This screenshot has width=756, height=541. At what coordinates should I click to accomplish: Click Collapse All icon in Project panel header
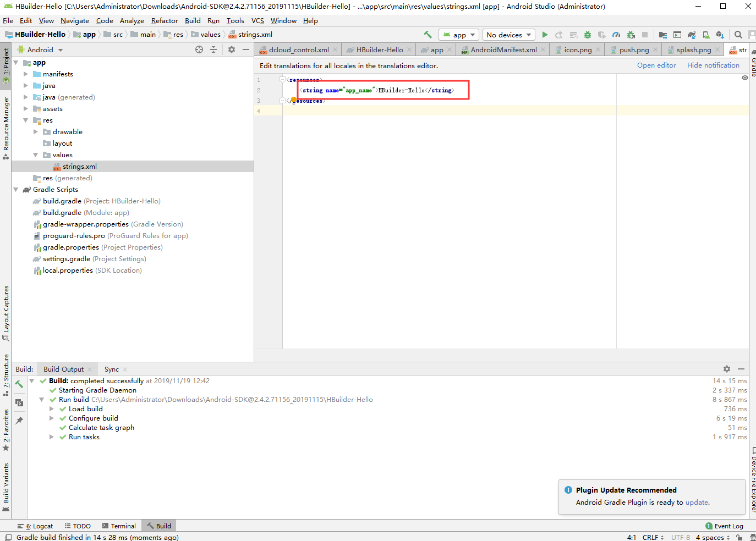pos(213,49)
